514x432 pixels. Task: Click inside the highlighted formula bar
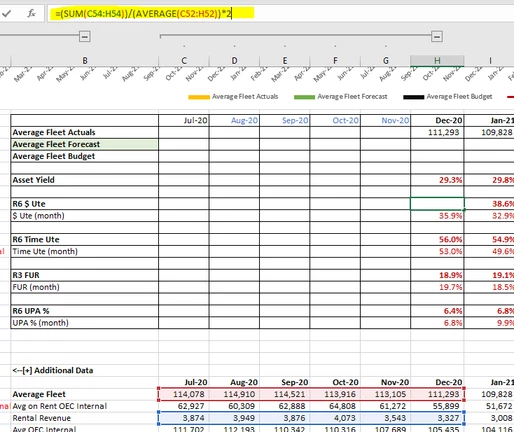[x=280, y=14]
